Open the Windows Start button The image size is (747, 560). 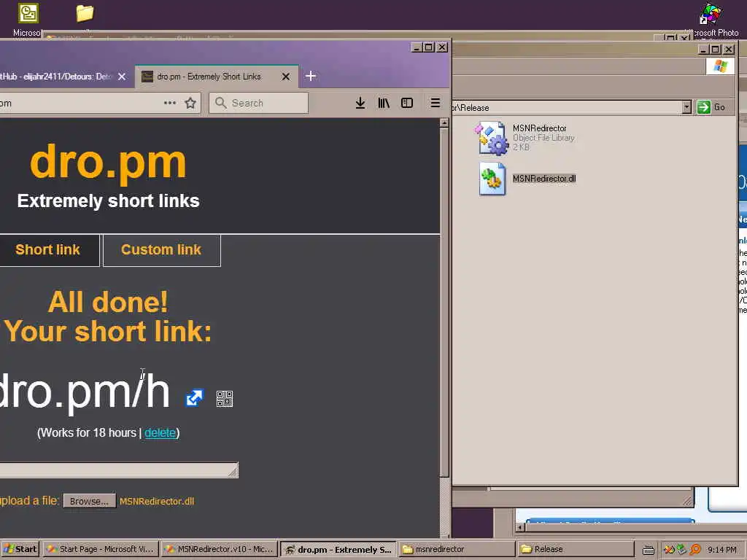(20, 549)
